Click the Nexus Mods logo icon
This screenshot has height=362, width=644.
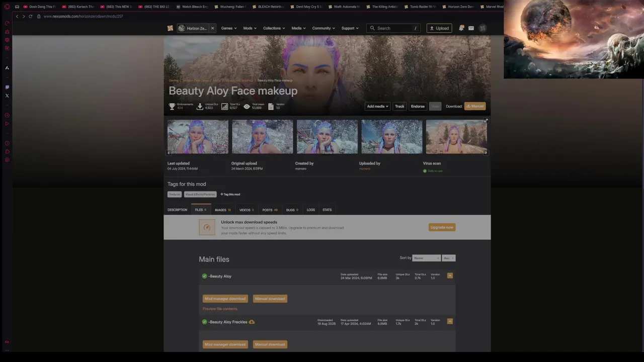coord(170,28)
